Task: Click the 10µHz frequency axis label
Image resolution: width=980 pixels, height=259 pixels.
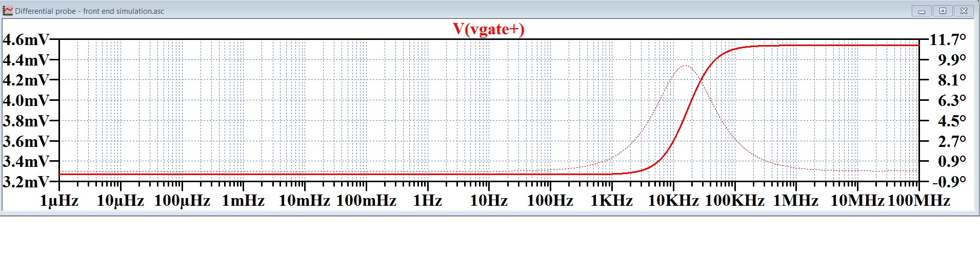Action: pyautogui.click(x=121, y=200)
